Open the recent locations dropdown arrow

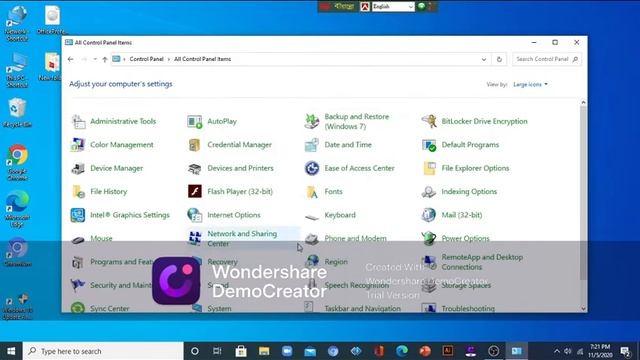(95, 59)
